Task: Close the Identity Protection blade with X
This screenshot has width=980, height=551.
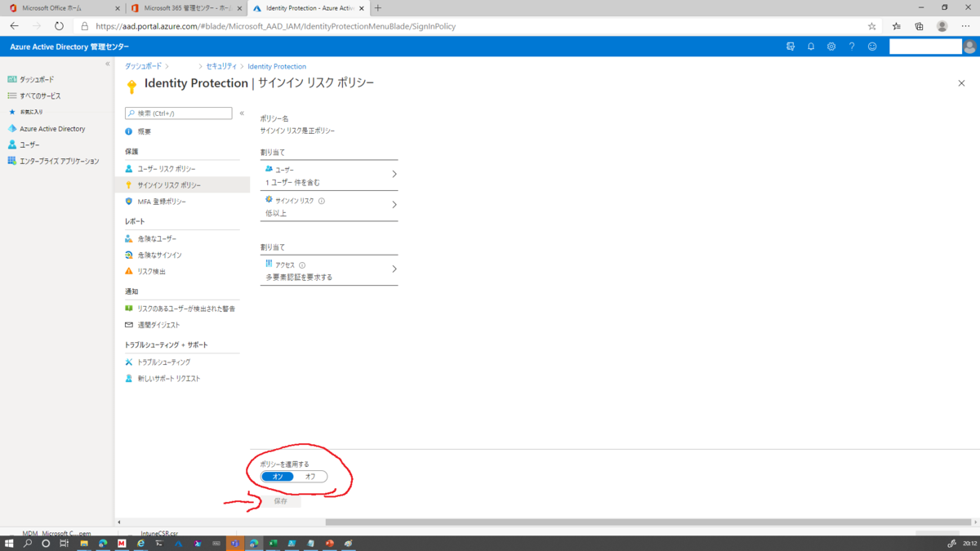Action: (961, 83)
